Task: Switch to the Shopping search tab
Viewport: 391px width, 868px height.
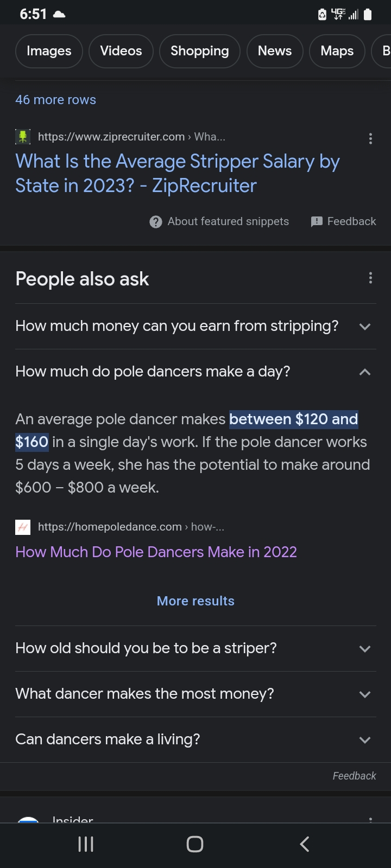Action: [x=200, y=51]
